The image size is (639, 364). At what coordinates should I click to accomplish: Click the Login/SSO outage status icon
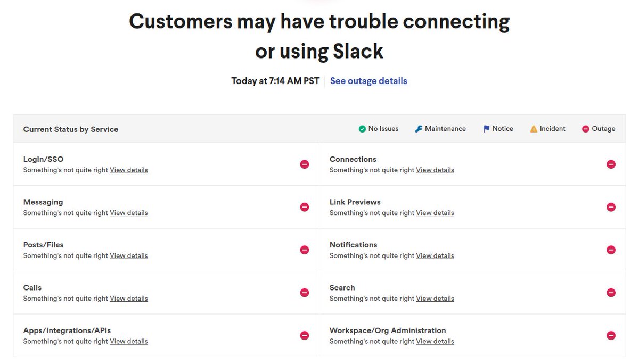[305, 164]
